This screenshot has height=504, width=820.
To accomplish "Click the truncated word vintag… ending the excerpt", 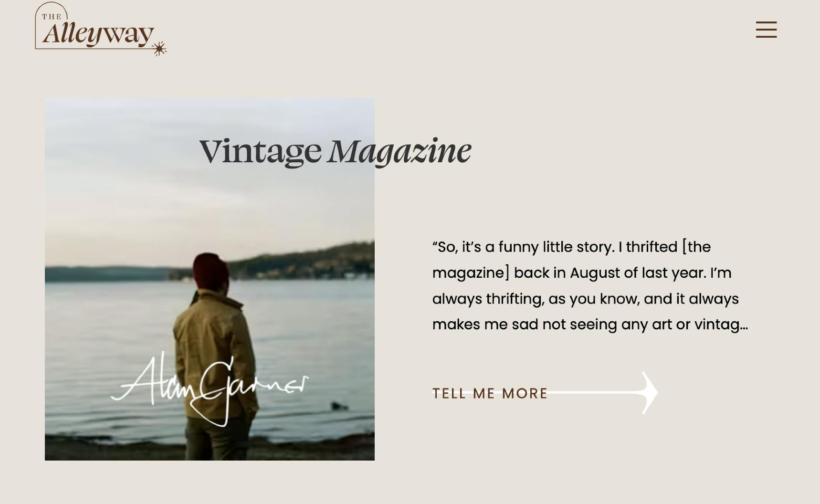I will coord(721,325).
